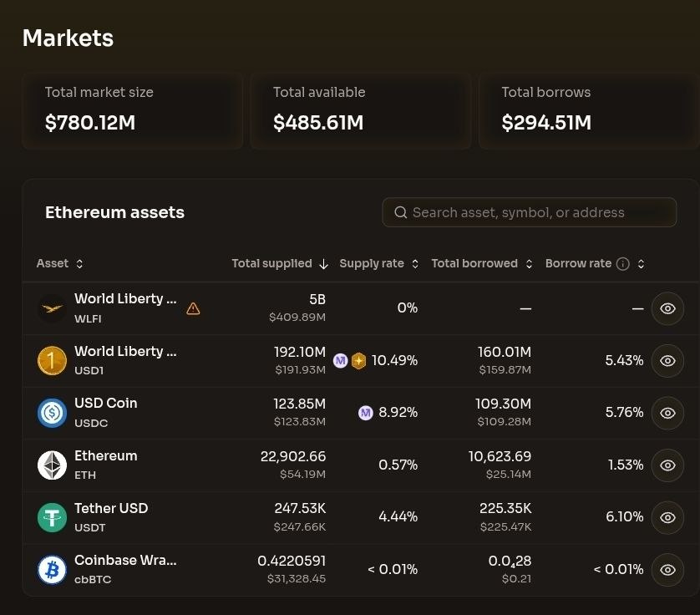Click the cbBTC Bitcoin token icon

[52, 570]
